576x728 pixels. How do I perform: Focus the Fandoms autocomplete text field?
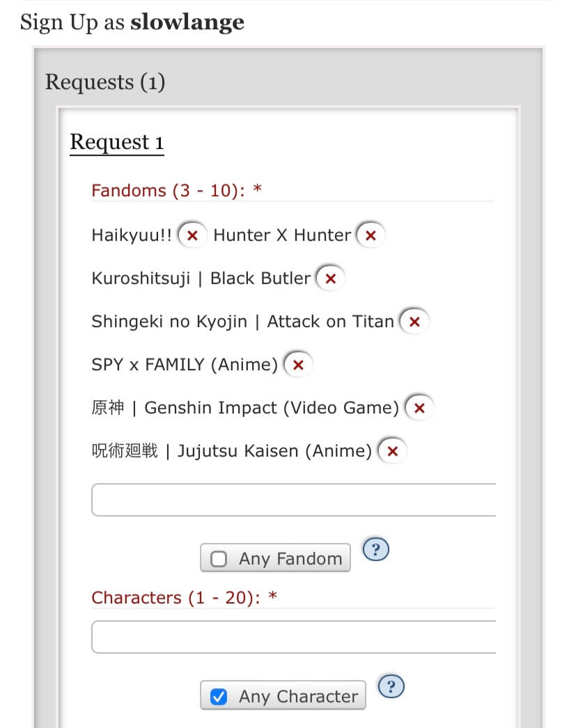pos(293,500)
